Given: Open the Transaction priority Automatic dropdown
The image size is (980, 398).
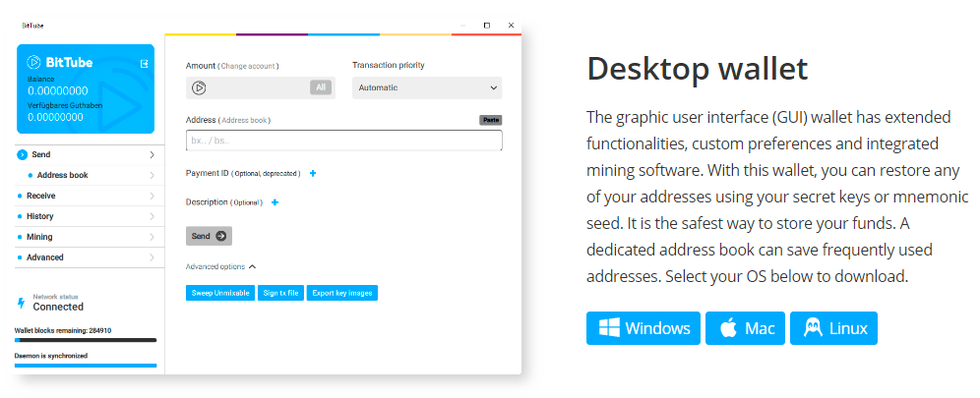Looking at the screenshot, I should (427, 88).
